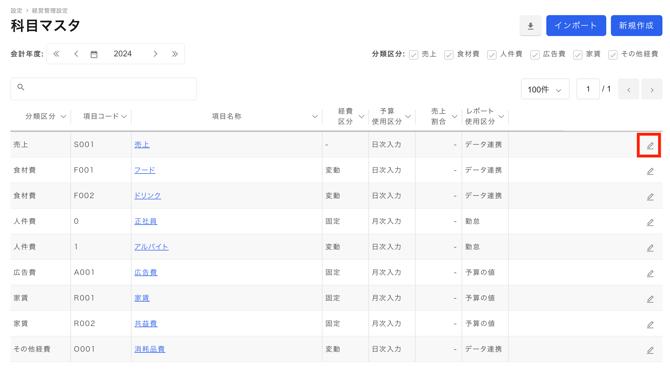Go to the next results page
The height and width of the screenshot is (376, 670).
point(652,89)
